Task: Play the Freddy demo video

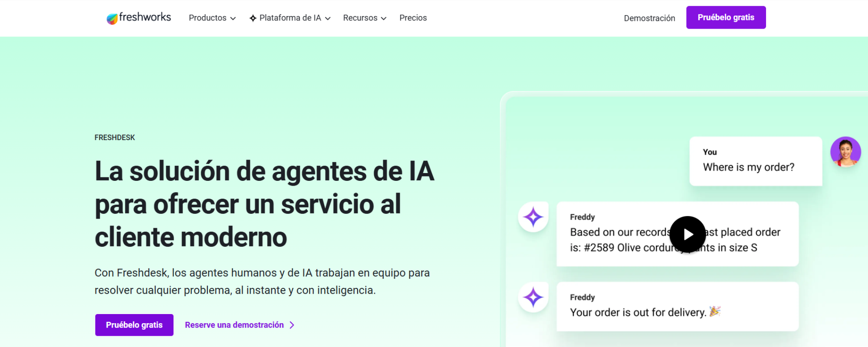Action: (688, 234)
